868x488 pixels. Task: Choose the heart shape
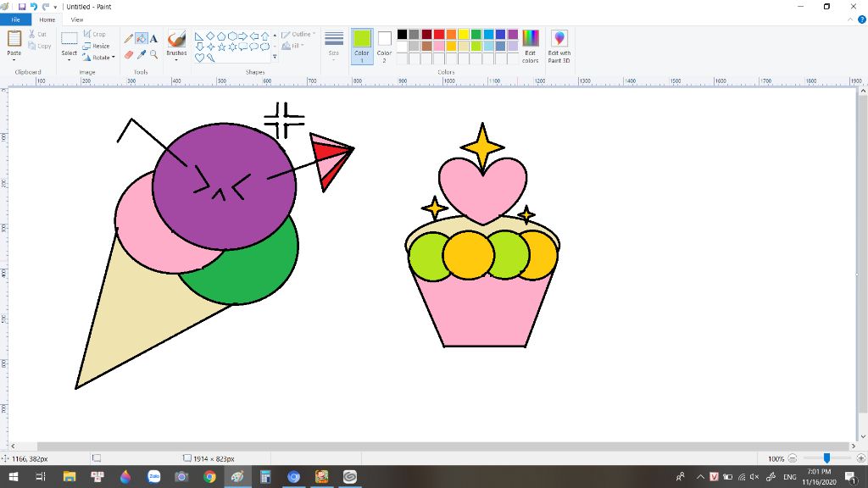199,57
